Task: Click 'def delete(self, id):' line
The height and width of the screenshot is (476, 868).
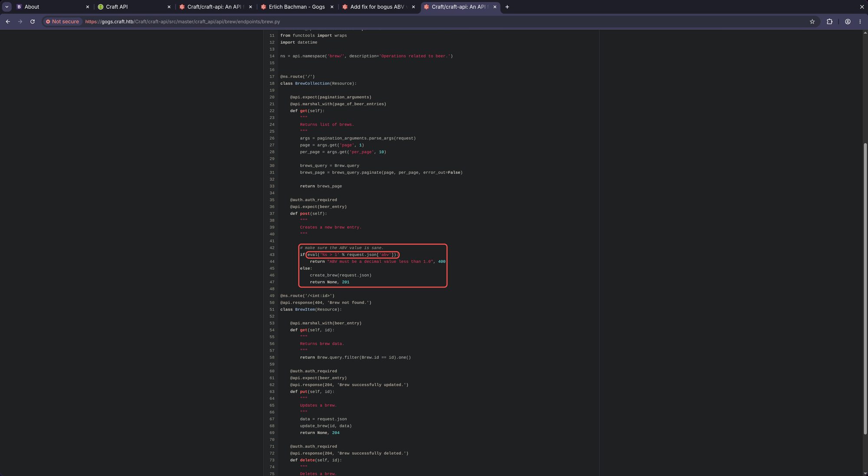Action: tap(316, 460)
